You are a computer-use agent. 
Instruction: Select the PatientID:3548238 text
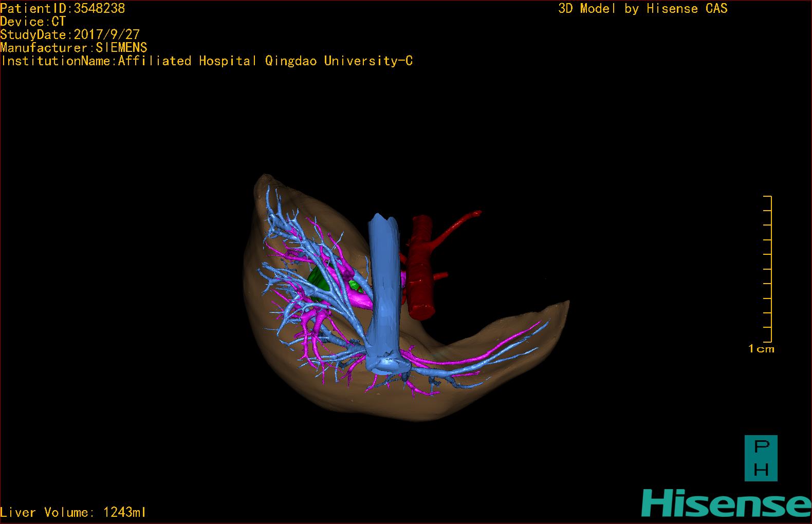pyautogui.click(x=63, y=8)
